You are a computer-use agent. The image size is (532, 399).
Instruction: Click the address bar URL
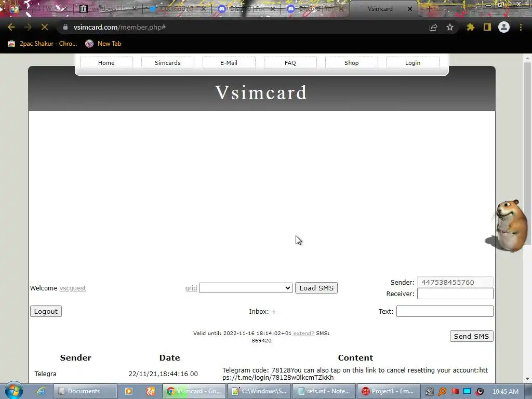(x=119, y=27)
